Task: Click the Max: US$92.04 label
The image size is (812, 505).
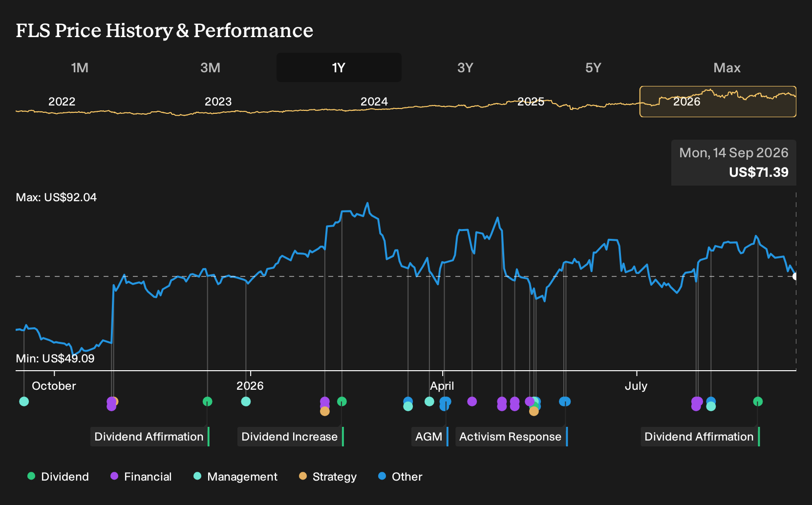Action: pos(56,197)
